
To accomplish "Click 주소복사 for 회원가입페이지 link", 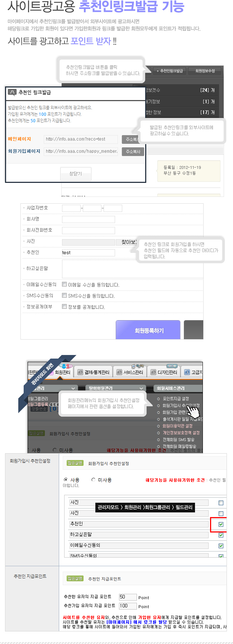I will (133, 152).
